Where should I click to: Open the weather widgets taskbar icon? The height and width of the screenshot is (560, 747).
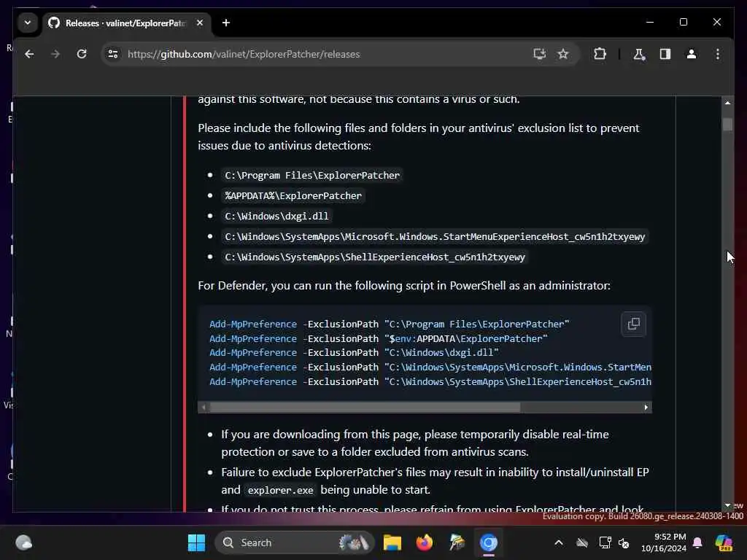click(x=24, y=542)
